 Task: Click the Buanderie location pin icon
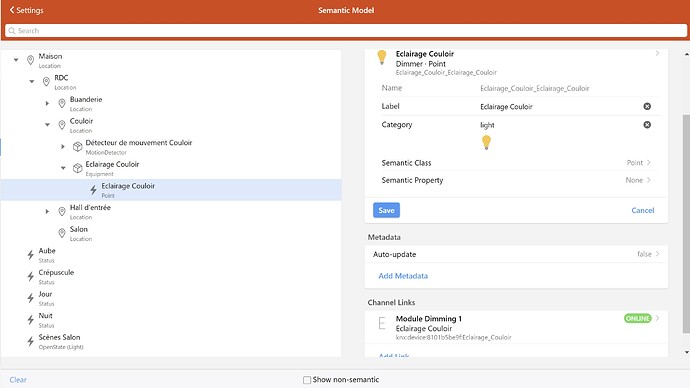pos(62,103)
